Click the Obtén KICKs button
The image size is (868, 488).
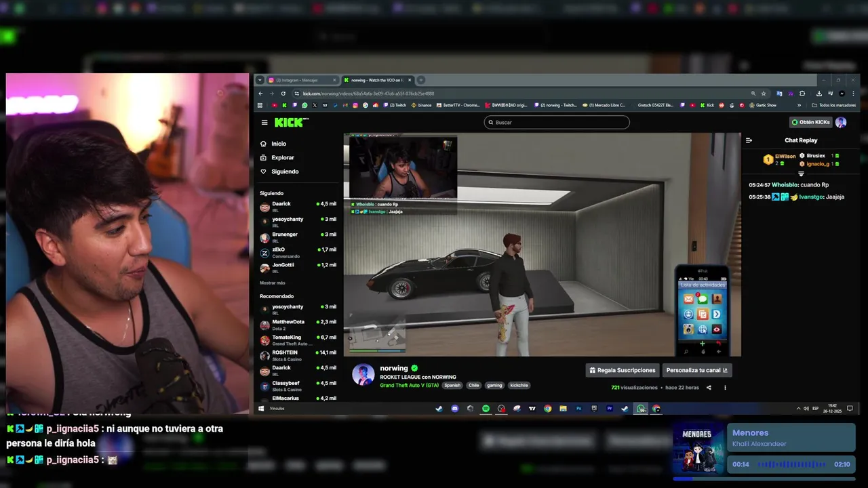tap(810, 122)
